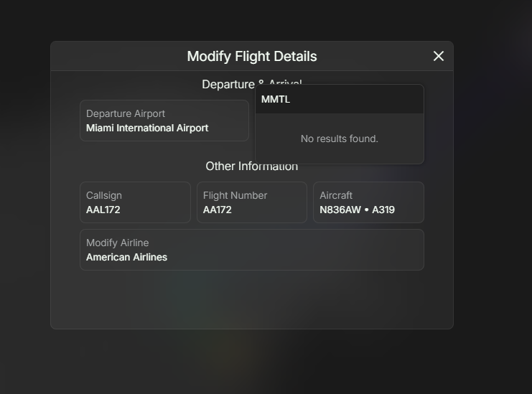Click the 'Flight Number' label text
This screenshot has height=394, width=532.
coord(235,195)
